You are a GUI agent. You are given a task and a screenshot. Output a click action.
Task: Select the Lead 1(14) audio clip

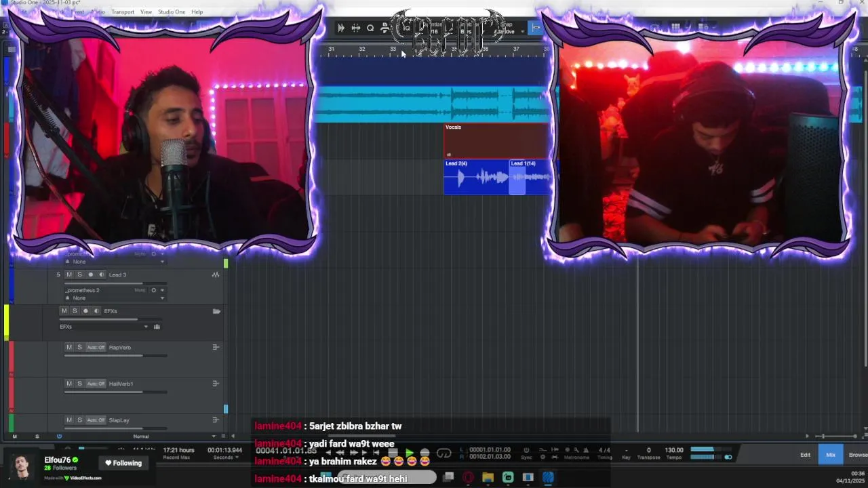point(530,178)
